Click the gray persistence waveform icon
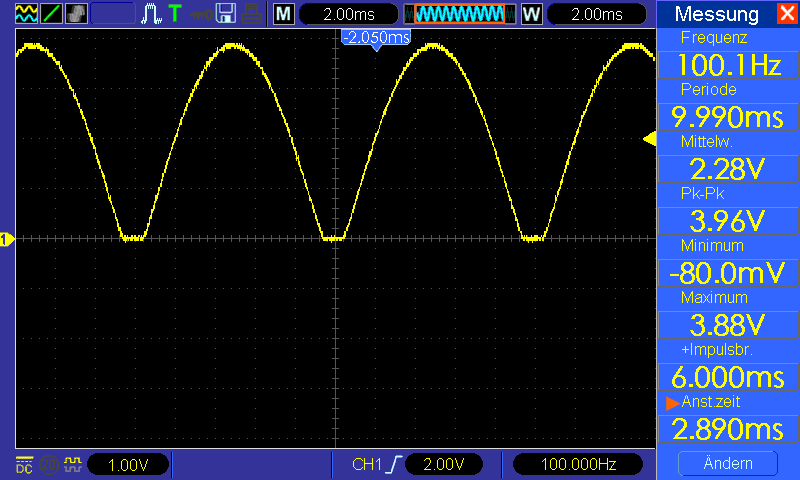Viewport: 800px width, 480px height. coord(76,13)
